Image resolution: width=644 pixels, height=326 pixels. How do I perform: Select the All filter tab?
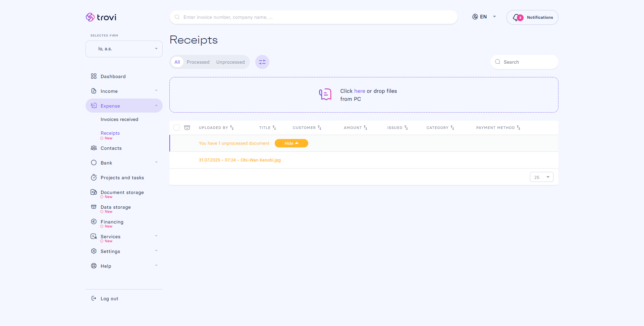point(177,62)
